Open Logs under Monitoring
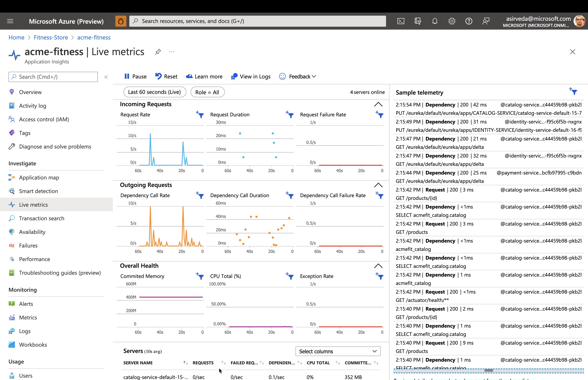Viewport: 588px width, 380px height. click(25, 331)
